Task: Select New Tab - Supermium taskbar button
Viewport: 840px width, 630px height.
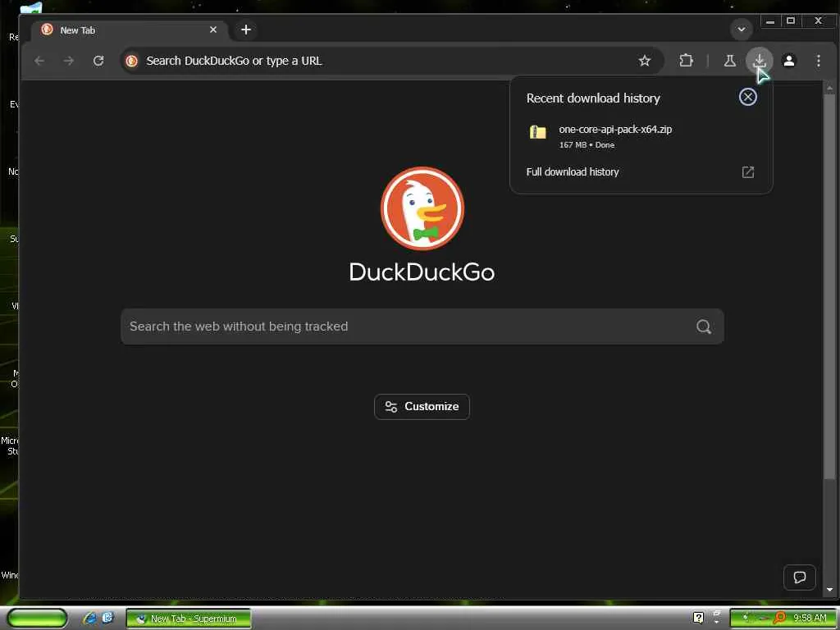Action: (x=189, y=619)
